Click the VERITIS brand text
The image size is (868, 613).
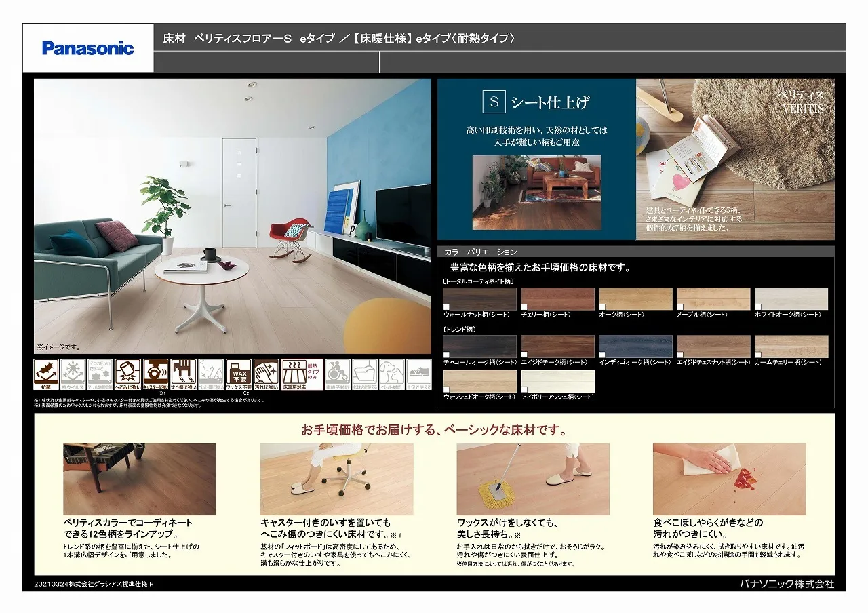[803, 108]
